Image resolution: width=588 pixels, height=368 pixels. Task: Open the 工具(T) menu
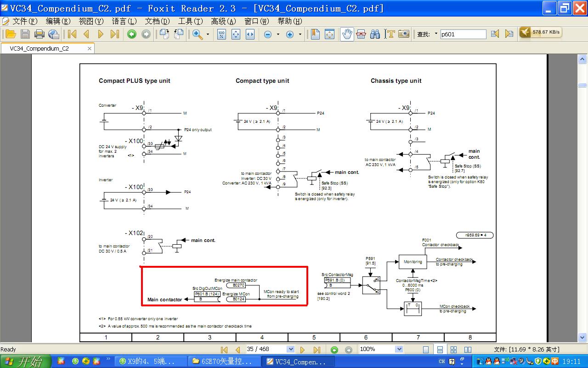click(x=190, y=21)
